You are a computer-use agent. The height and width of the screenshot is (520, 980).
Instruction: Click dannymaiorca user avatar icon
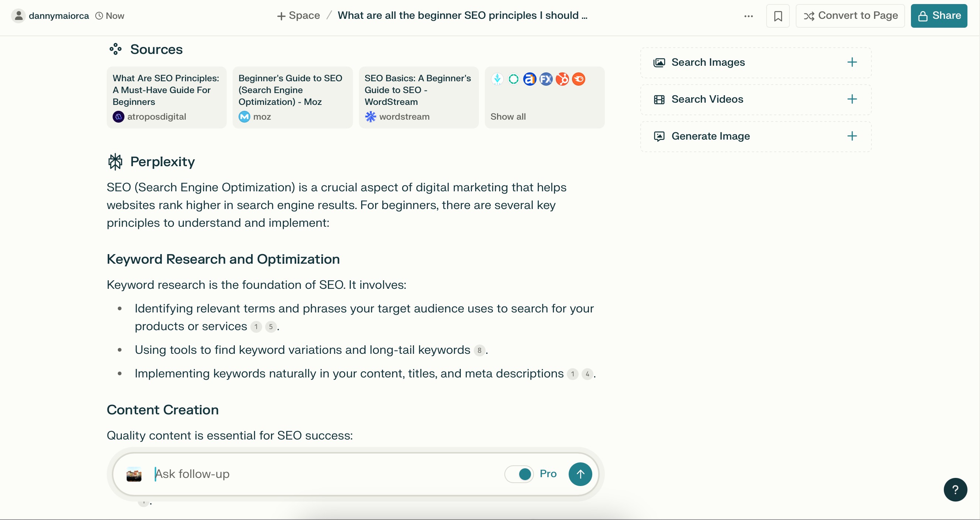[x=18, y=16]
